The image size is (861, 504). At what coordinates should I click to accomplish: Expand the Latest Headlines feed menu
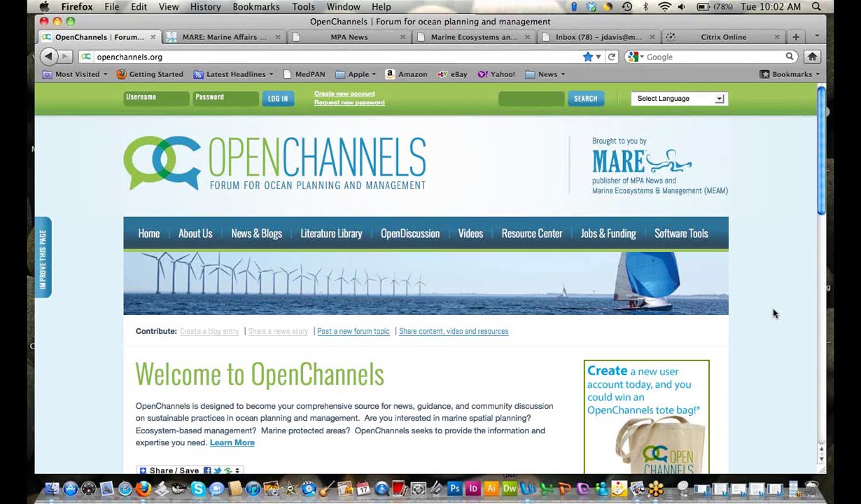[x=234, y=74]
